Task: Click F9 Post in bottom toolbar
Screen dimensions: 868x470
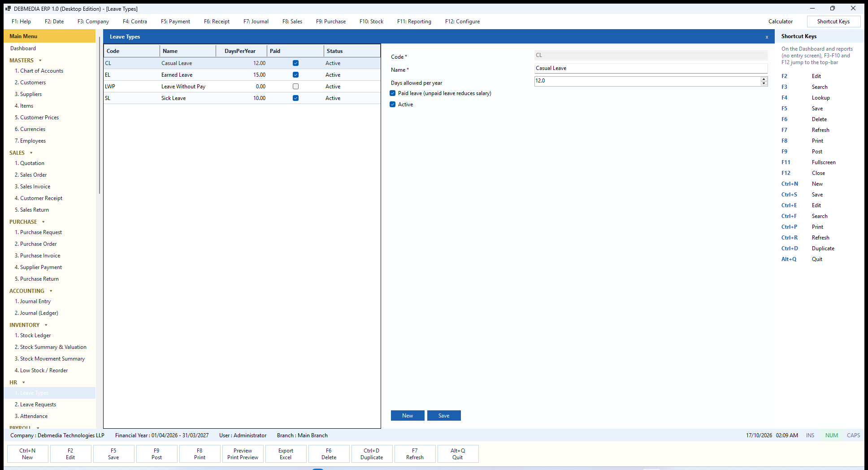Action: (x=156, y=454)
